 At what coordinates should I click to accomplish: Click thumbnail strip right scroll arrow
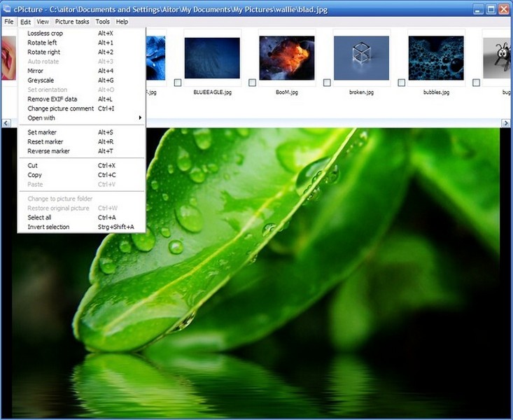[x=506, y=123]
